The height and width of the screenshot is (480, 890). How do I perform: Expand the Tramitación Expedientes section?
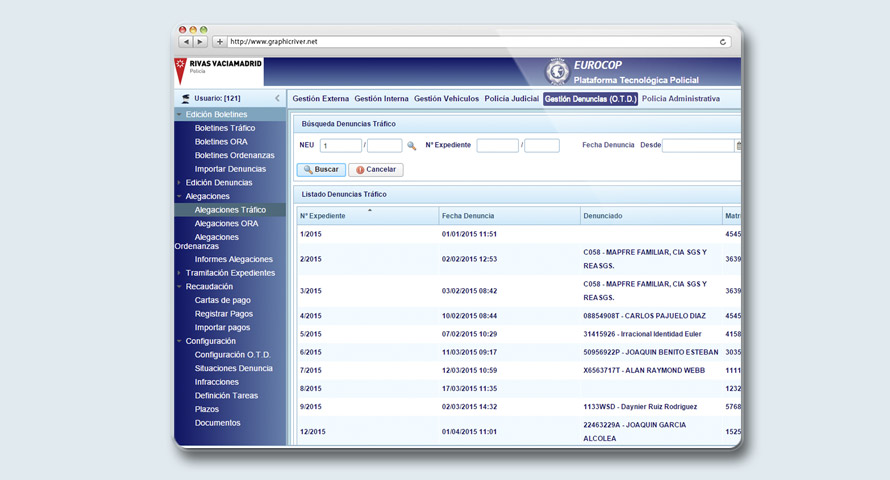tap(179, 273)
